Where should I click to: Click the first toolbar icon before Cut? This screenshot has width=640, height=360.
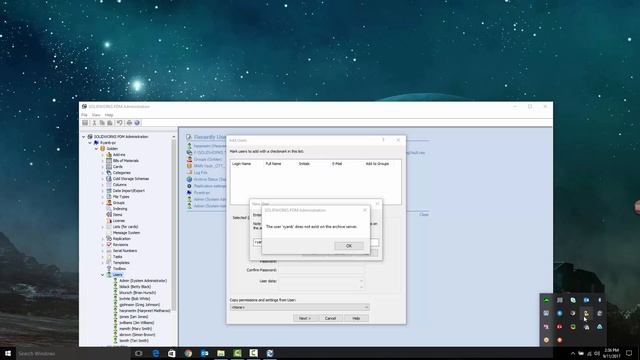pos(85,123)
